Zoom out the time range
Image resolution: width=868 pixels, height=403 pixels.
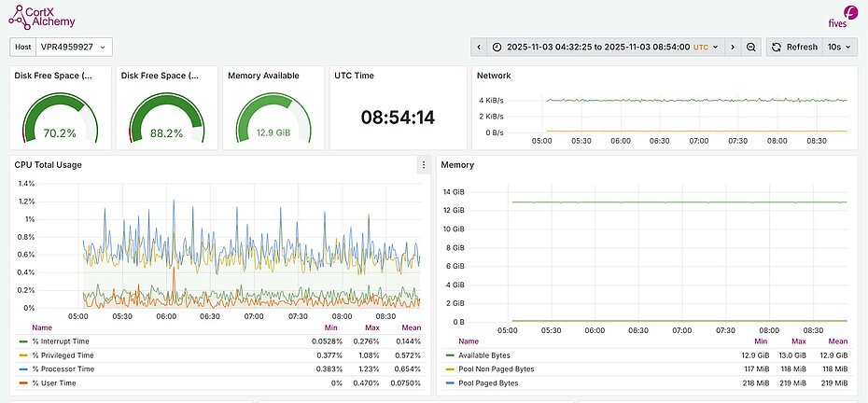tap(750, 47)
